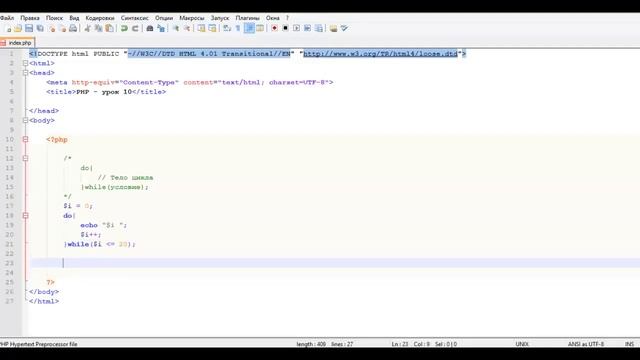Run the macro multiple times icon
This screenshot has width=640, height=360.
point(307,29)
